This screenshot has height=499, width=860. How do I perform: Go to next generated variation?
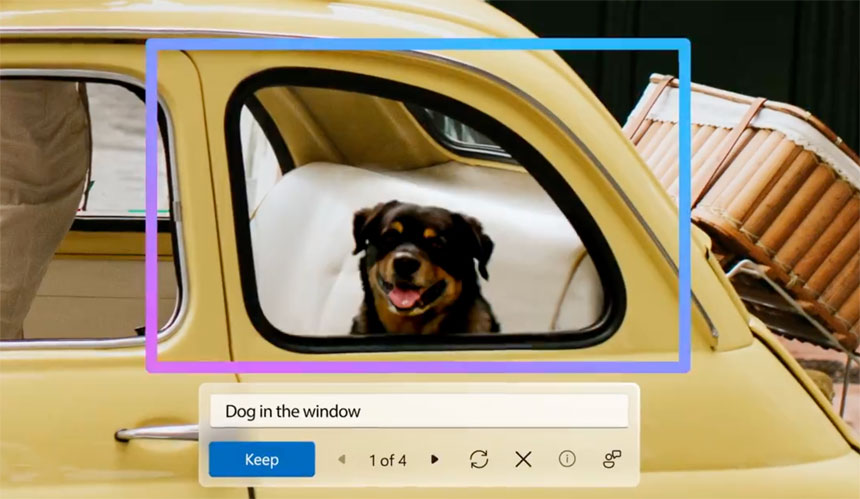tap(434, 459)
